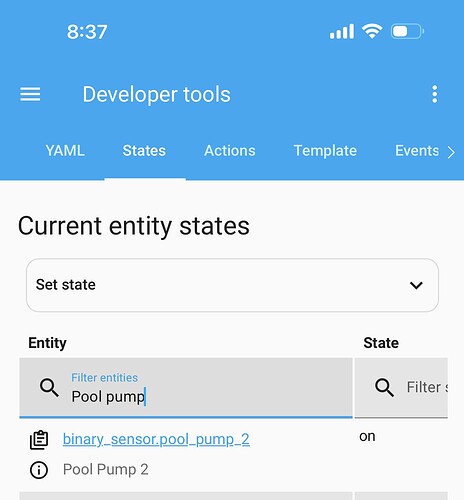This screenshot has width=464, height=500.
Task: Click the state filter search icon
Action: pyautogui.click(x=384, y=387)
